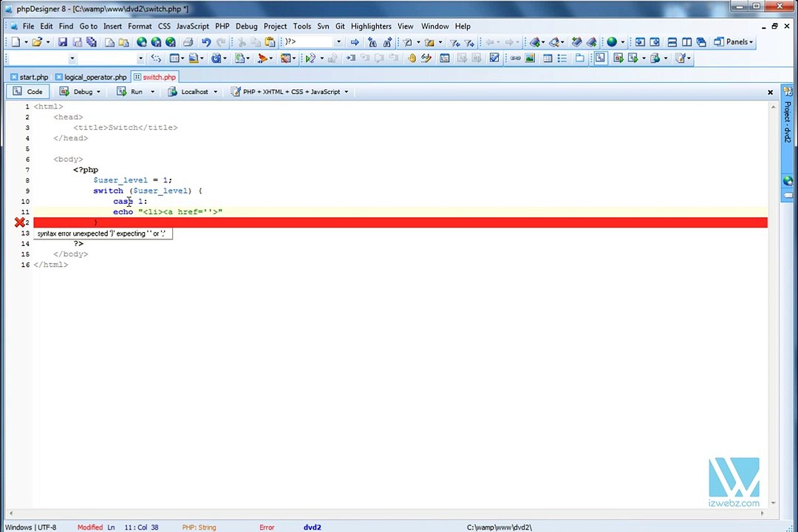798x532 pixels.
Task: Click the Windows | UTF-8 status bar entry
Action: tap(31, 528)
